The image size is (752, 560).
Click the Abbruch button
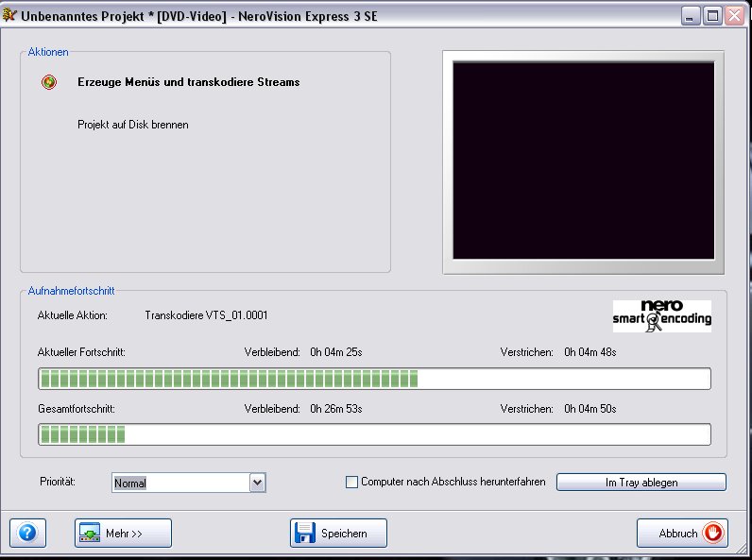tap(682, 533)
